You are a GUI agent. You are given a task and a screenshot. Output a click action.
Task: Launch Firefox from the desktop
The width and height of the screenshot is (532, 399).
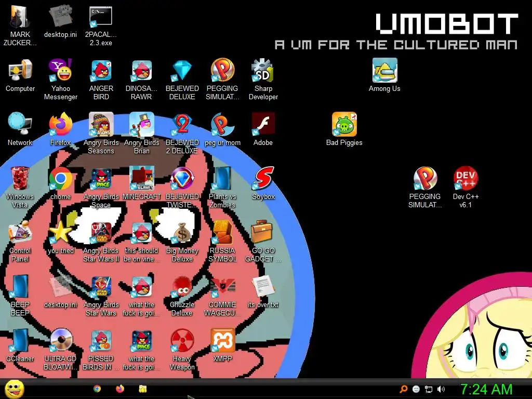tap(60, 124)
